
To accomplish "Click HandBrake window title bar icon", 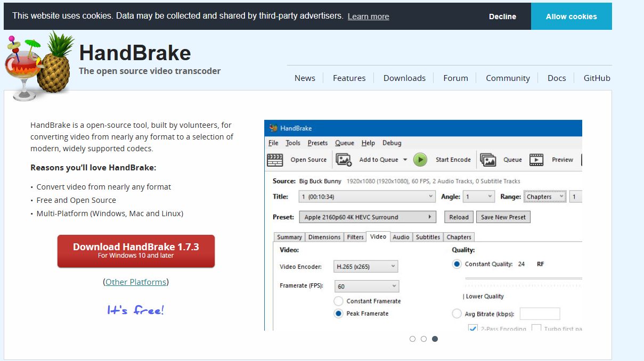I will click(x=273, y=128).
